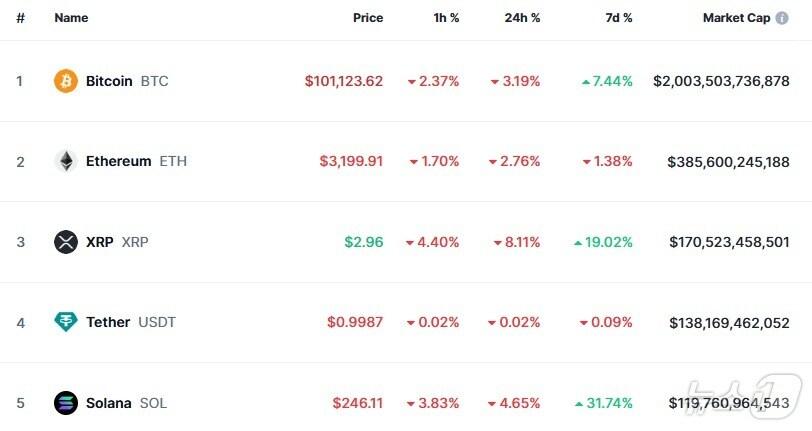Click the Solana logo icon
This screenshot has width=812, height=431.
66,403
